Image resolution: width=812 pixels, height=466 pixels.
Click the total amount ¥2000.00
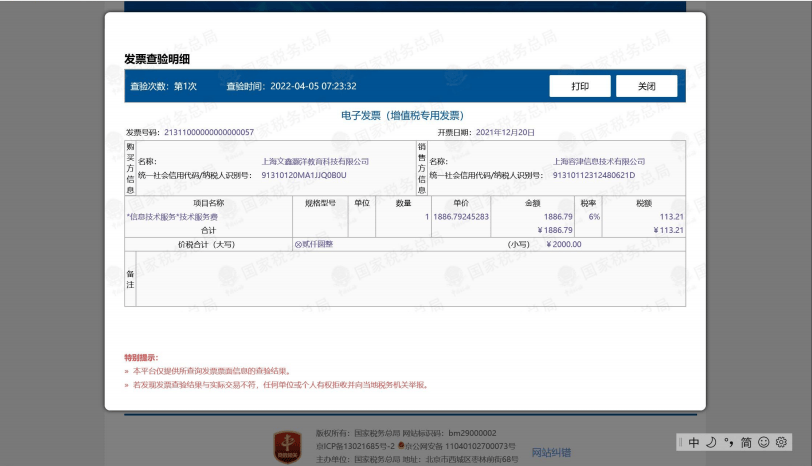tap(564, 244)
